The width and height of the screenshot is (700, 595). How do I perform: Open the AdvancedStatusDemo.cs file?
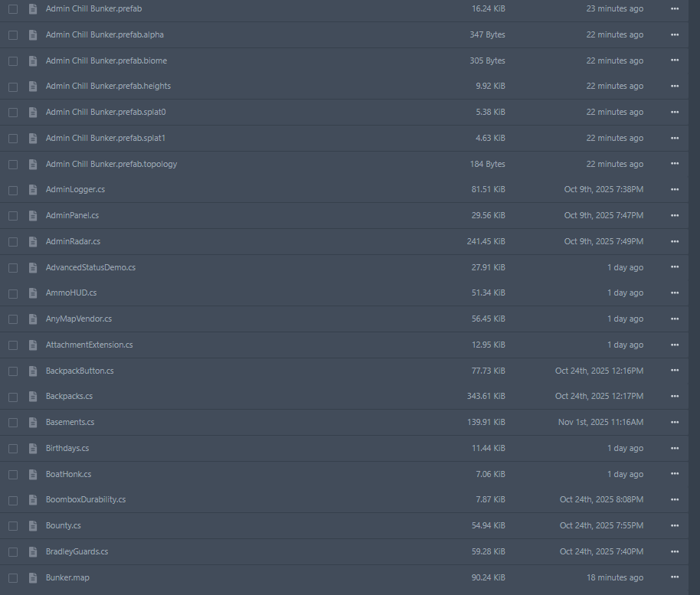point(90,267)
